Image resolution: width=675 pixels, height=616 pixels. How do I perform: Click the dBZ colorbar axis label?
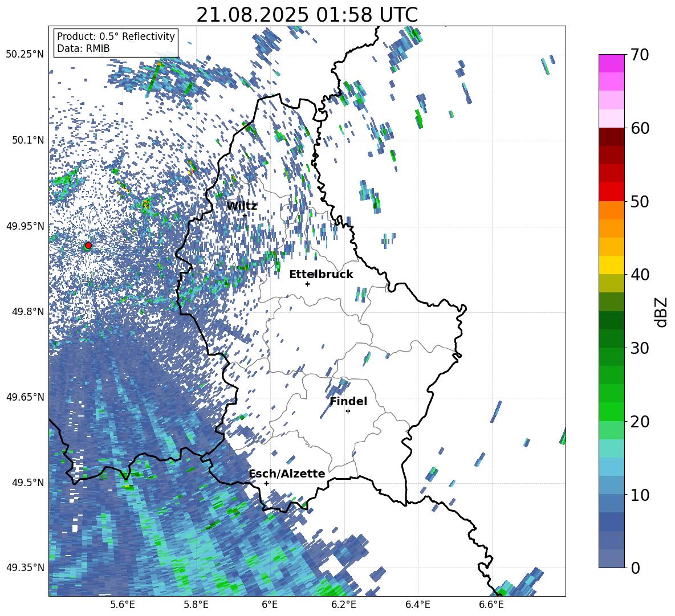662,312
